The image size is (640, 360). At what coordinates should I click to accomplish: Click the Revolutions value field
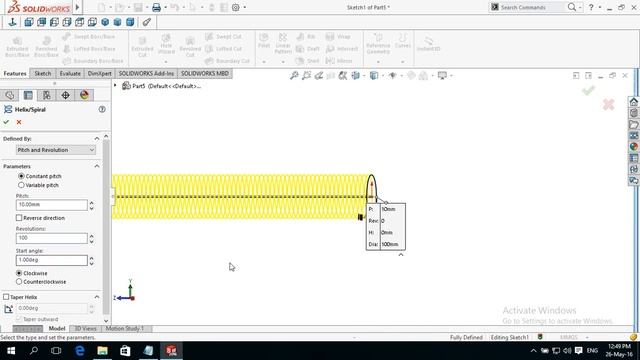pos(51,238)
